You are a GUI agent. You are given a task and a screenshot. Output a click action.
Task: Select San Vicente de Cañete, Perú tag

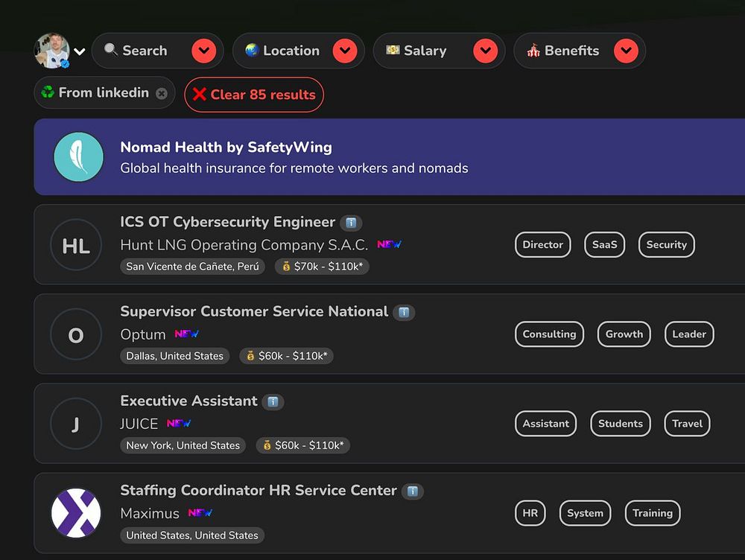[192, 267]
